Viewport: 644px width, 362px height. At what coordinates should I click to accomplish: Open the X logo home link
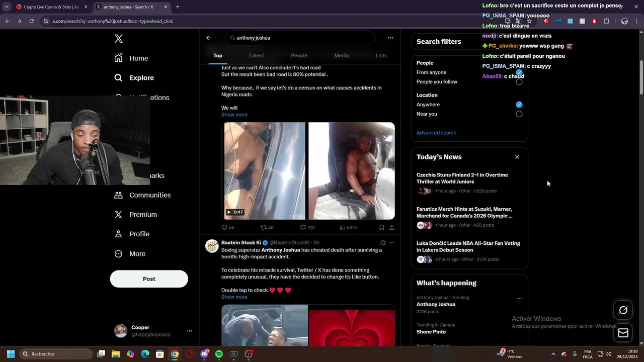(119, 39)
